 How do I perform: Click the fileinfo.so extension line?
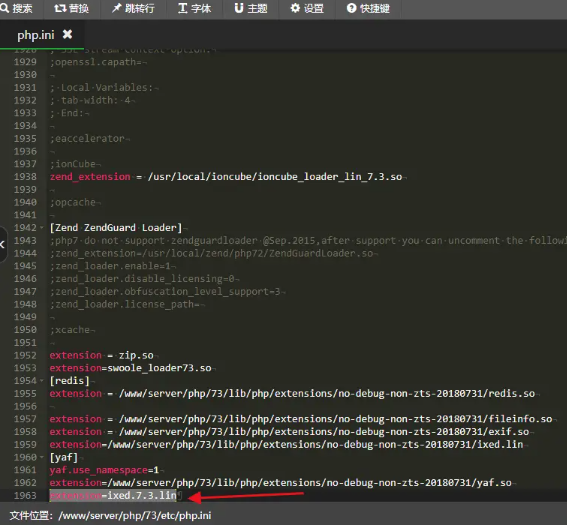(301, 419)
